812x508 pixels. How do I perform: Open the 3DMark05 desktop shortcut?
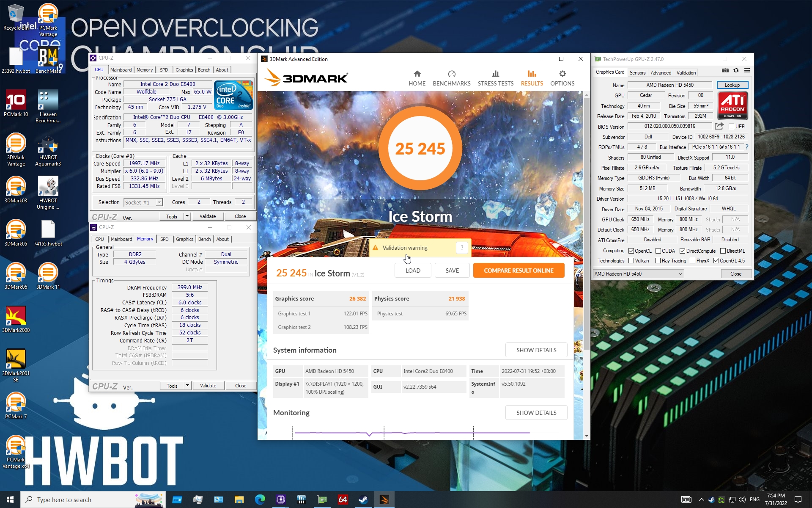tap(16, 233)
